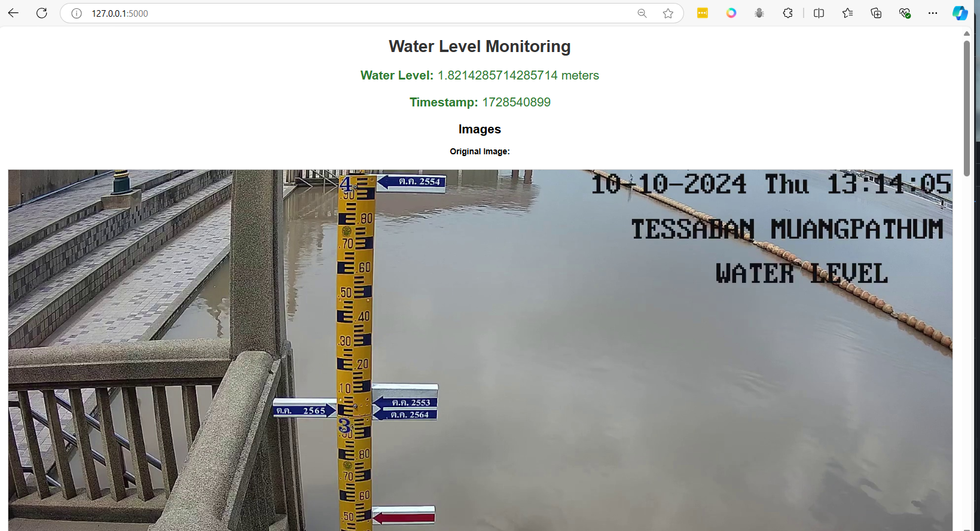
Task: Click the address bar showing 127.0.0.1:5000
Action: 359,13
